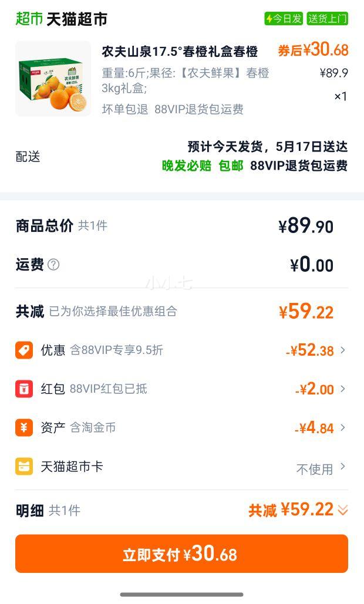Expand the 资产 details chevron

(x=343, y=427)
